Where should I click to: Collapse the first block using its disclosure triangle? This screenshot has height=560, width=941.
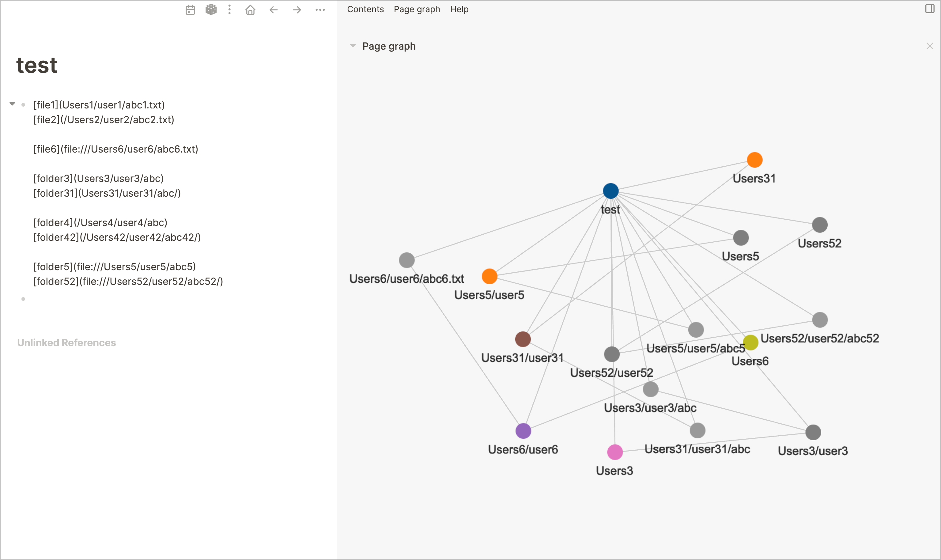point(13,104)
